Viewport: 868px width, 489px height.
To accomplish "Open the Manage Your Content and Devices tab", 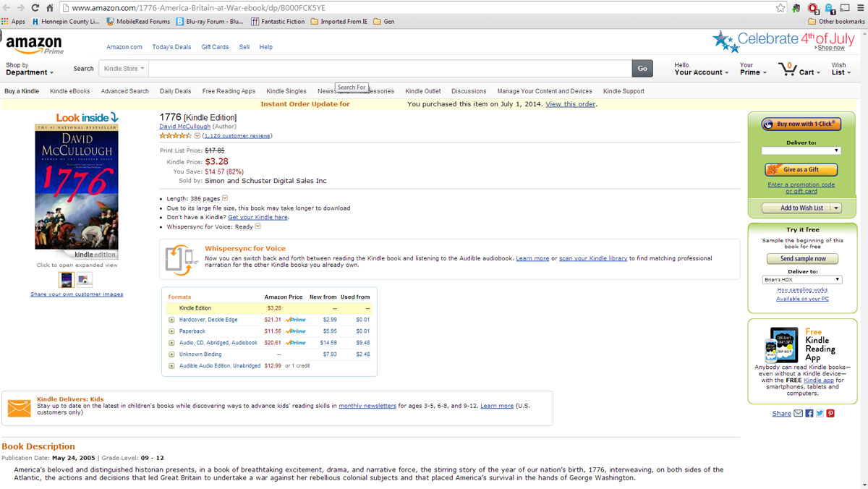I will click(545, 91).
